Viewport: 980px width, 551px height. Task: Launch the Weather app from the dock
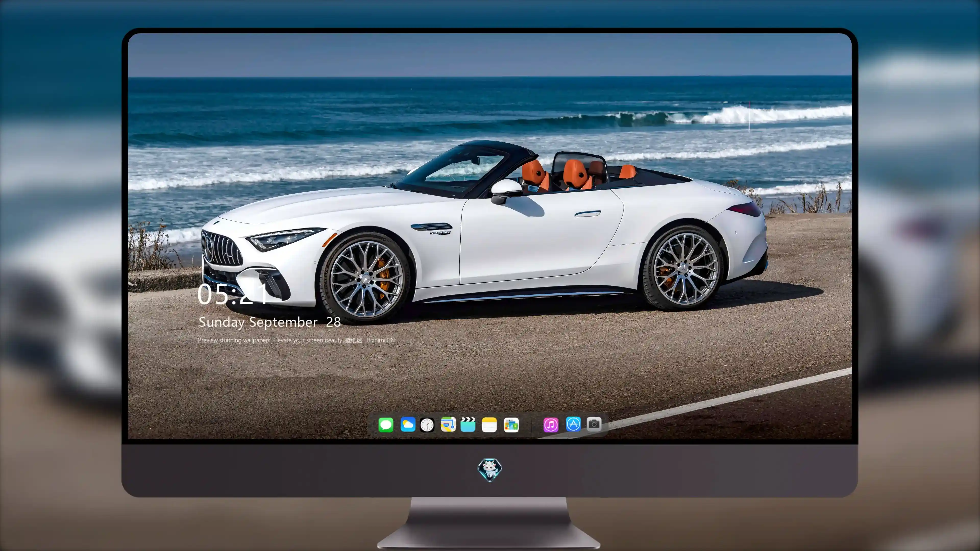click(x=408, y=424)
